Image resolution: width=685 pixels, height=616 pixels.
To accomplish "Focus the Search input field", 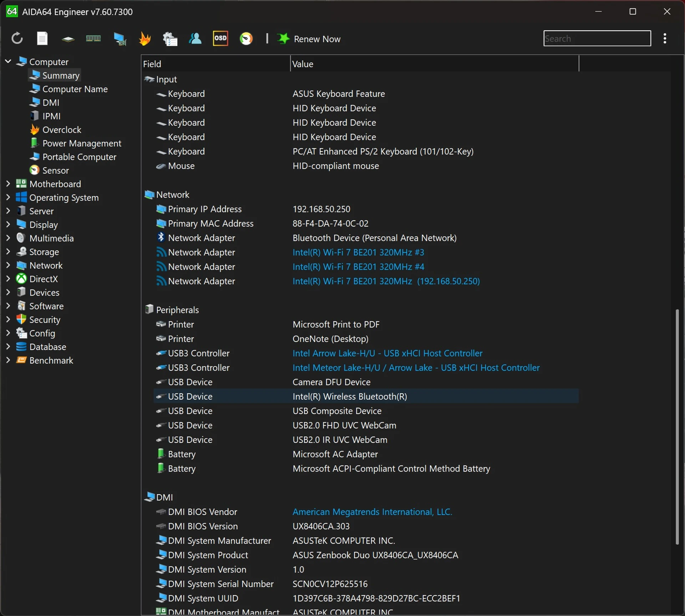I will click(x=597, y=38).
